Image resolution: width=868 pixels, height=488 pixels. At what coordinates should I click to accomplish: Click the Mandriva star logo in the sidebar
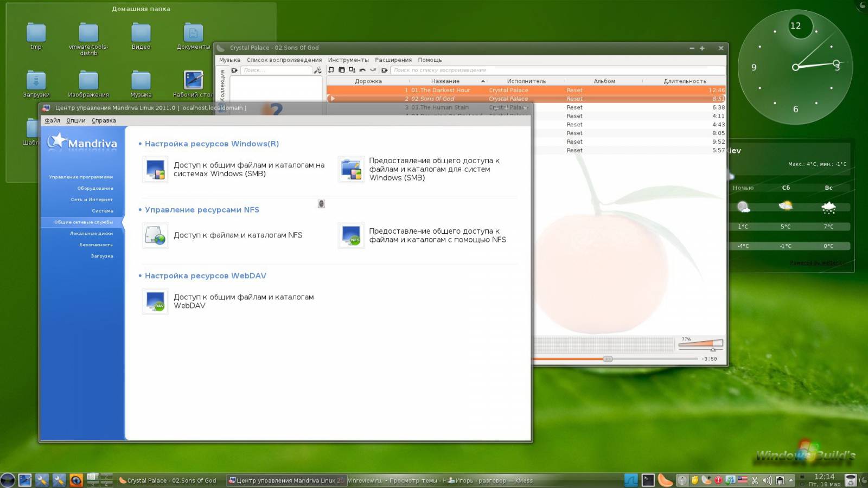click(x=56, y=141)
